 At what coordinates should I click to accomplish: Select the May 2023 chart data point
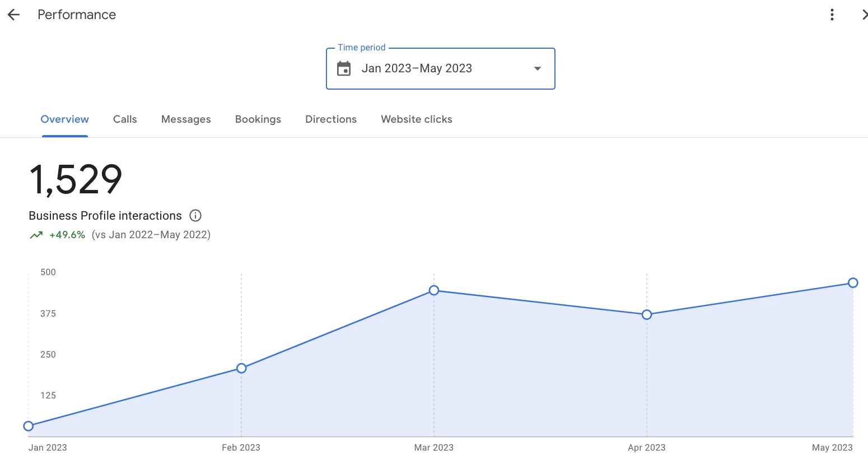click(x=853, y=283)
